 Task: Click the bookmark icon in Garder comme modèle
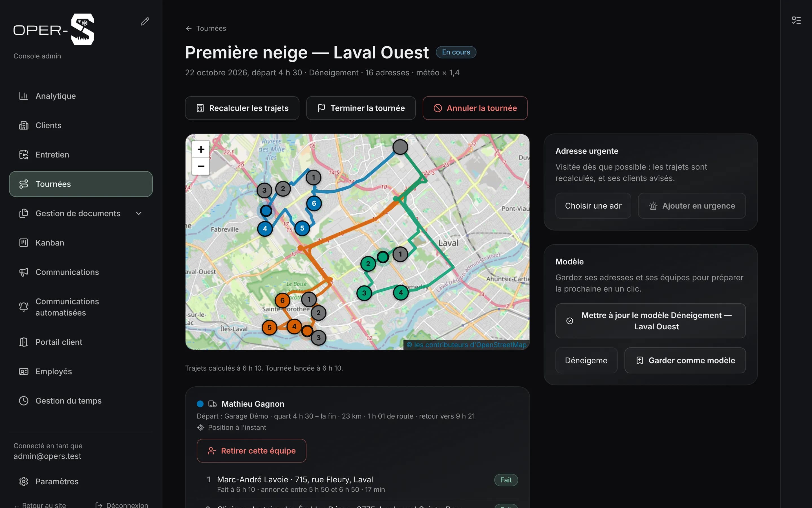click(x=639, y=360)
